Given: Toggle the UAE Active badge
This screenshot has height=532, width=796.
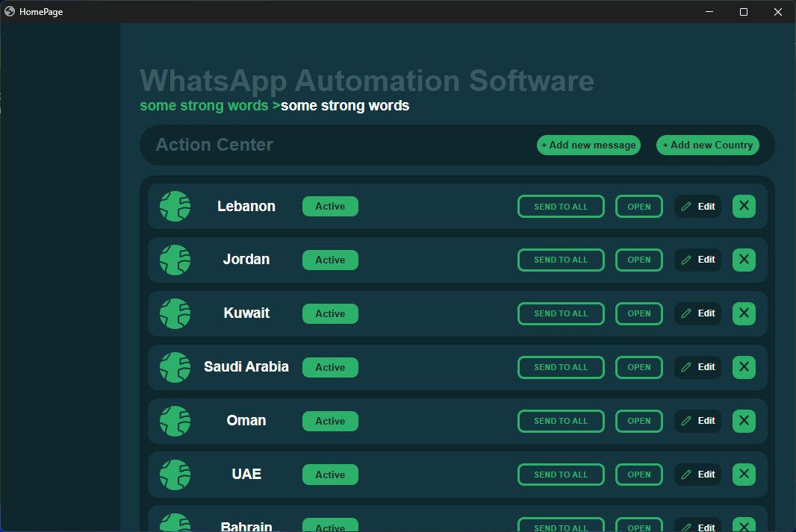Looking at the screenshot, I should pyautogui.click(x=331, y=475).
